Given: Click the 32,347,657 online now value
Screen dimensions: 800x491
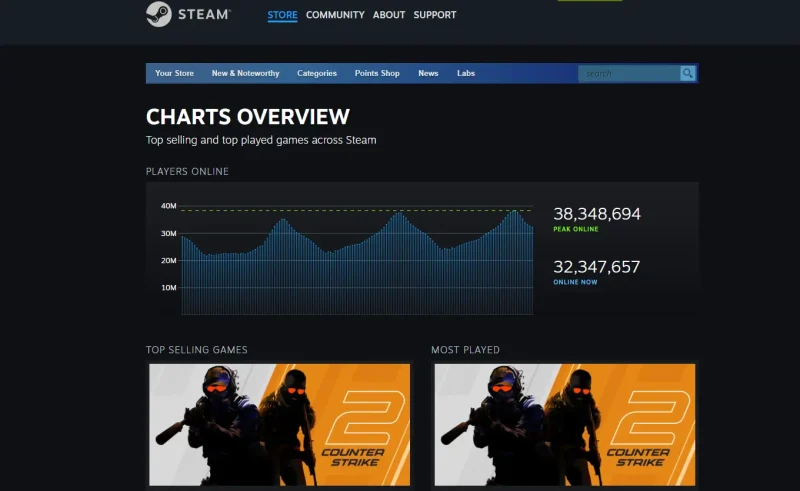Looking at the screenshot, I should point(596,267).
